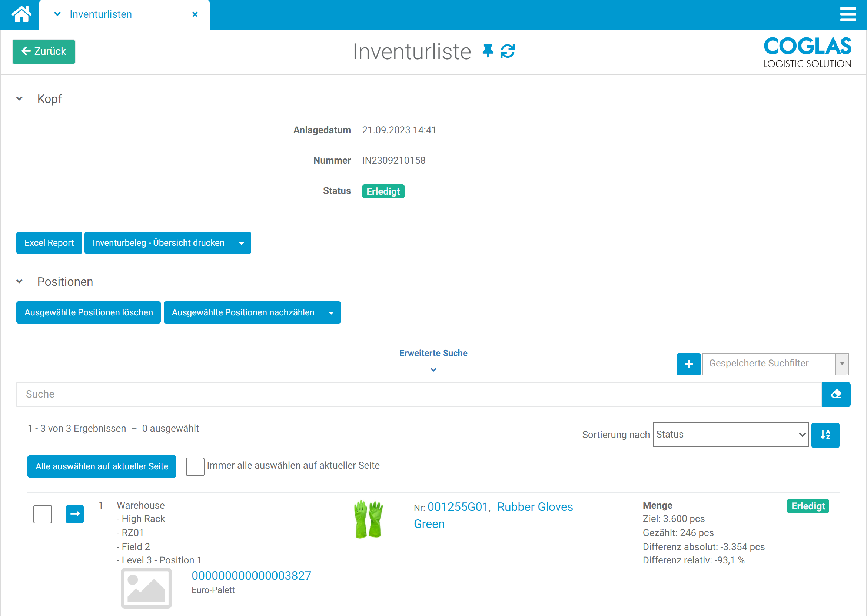Image resolution: width=867 pixels, height=616 pixels.
Task: Open article 001255G01 Rubber Gloves Green
Action: click(x=458, y=506)
